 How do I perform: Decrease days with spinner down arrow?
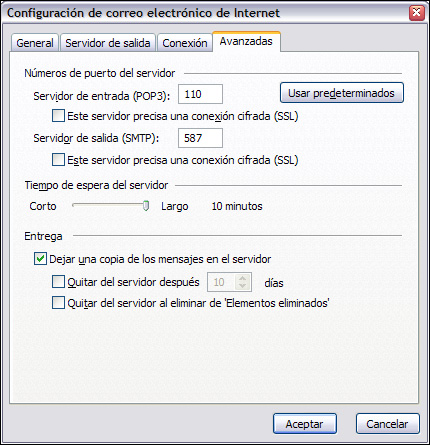coord(243,286)
